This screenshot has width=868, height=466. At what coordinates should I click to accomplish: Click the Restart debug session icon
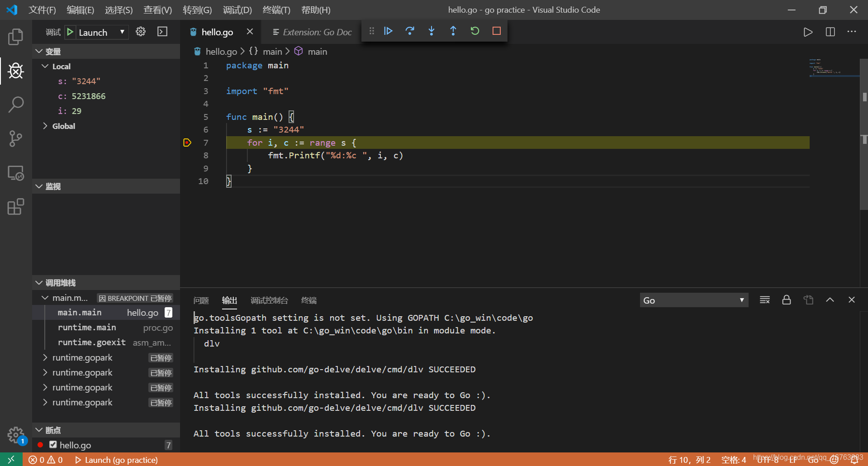tap(474, 31)
